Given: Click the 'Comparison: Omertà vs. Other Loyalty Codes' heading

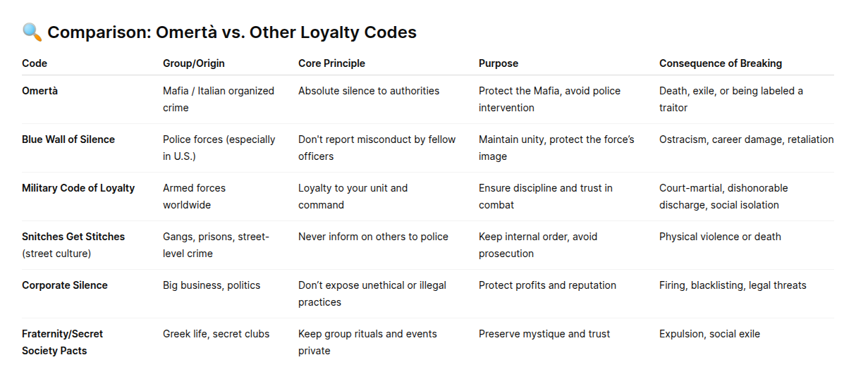Looking at the screenshot, I should coord(231,32).
